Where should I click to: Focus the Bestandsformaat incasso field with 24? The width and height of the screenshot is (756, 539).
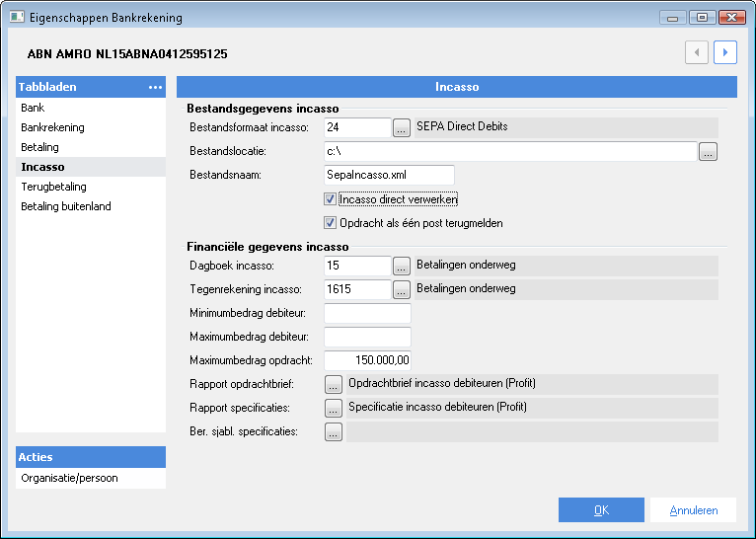click(x=357, y=127)
